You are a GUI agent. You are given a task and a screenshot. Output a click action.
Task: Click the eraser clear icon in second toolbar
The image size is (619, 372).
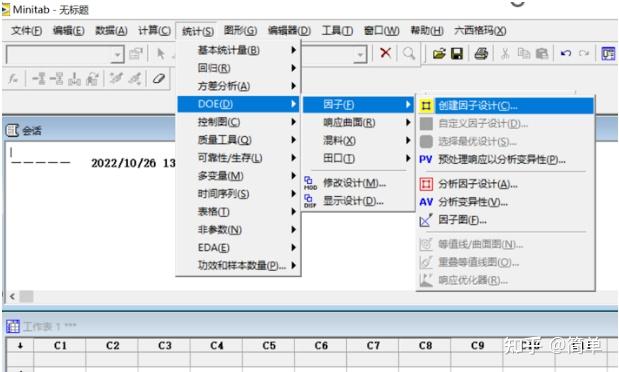(x=158, y=79)
